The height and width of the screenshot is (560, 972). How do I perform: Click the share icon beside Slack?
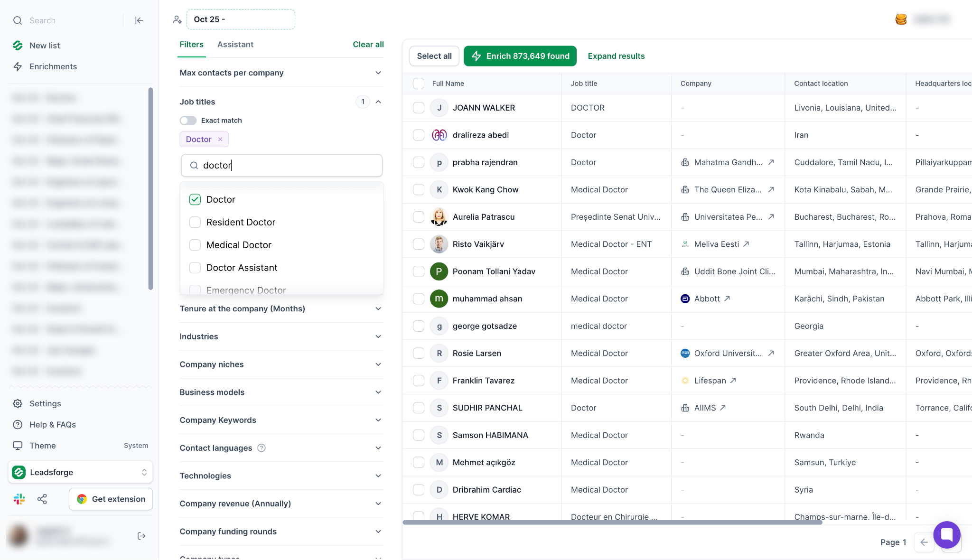42,499
